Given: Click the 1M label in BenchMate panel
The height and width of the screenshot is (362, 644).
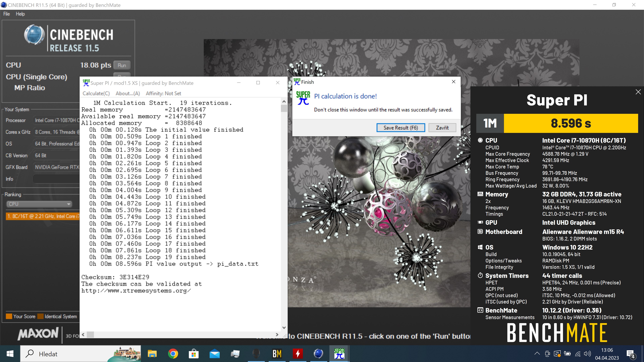Looking at the screenshot, I should tap(490, 123).
